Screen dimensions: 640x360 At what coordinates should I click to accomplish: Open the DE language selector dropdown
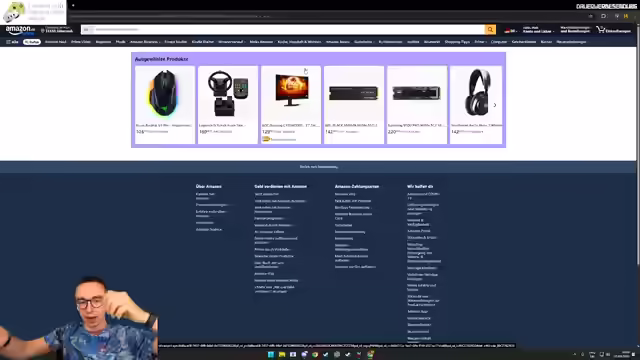coord(510,30)
